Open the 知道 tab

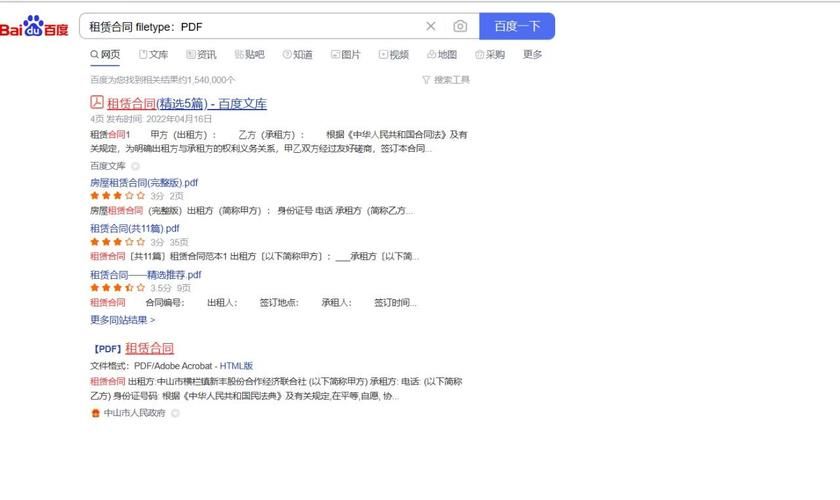[297, 55]
